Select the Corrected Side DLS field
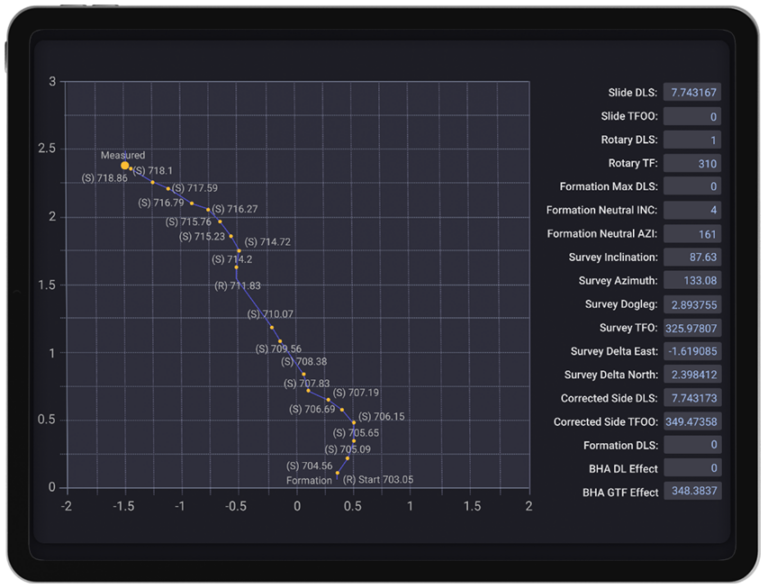Screen dimensions: 768x588 coord(692,398)
